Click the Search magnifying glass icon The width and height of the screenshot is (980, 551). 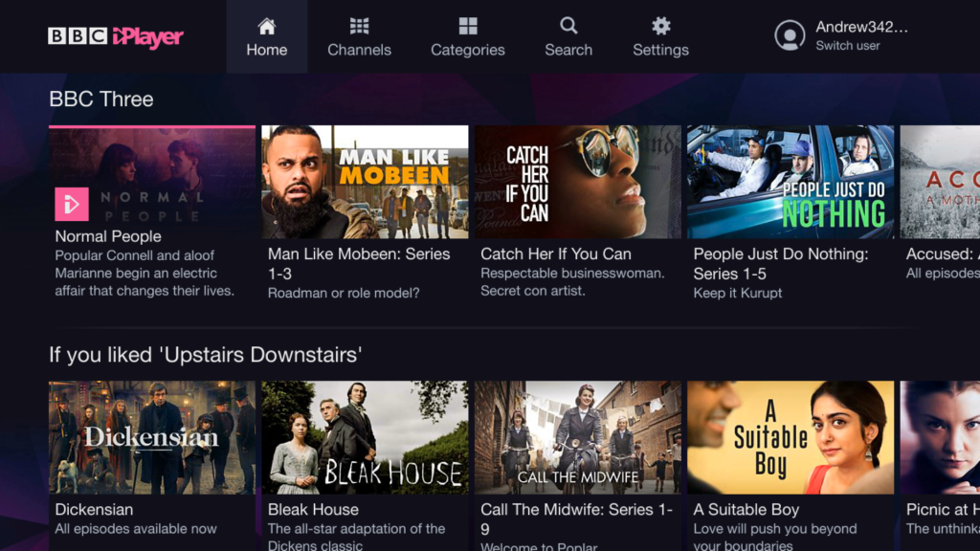click(x=568, y=26)
